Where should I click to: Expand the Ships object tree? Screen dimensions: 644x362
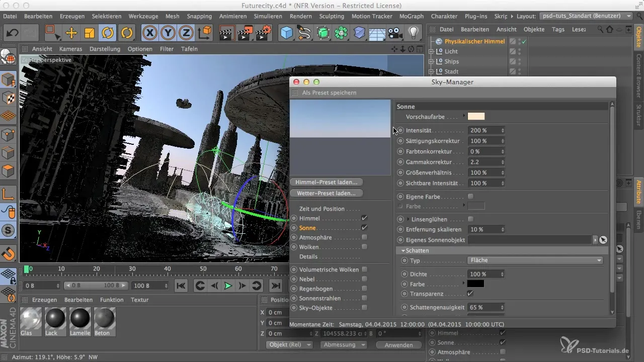(431, 61)
